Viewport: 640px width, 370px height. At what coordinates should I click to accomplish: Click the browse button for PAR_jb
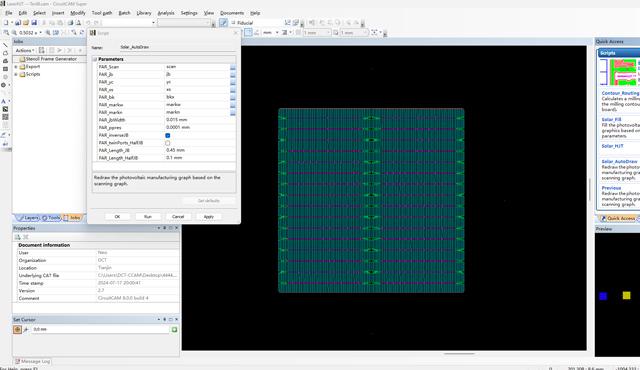click(x=233, y=75)
